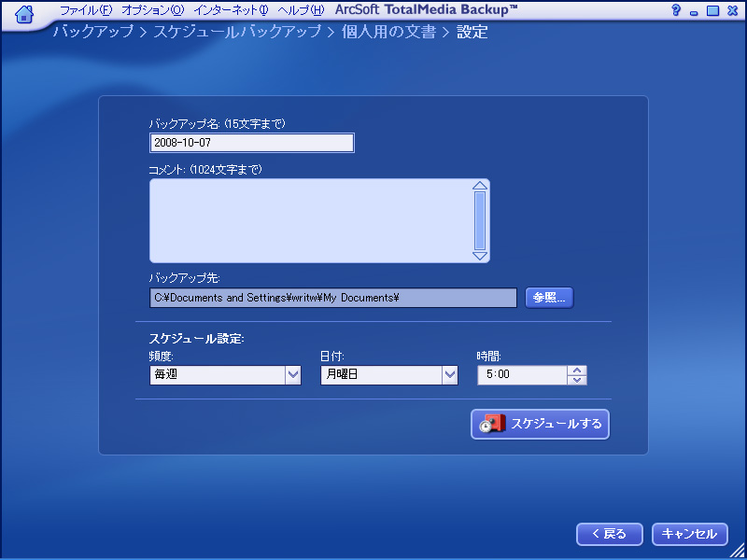This screenshot has height=560, width=747.
Task: Increase time with the up spinner arrow
Action: pyautogui.click(x=577, y=370)
